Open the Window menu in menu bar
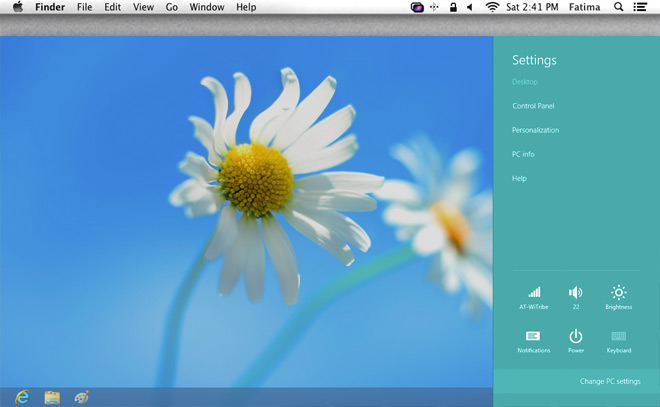Screen dimensions: 660x407 (207, 7)
